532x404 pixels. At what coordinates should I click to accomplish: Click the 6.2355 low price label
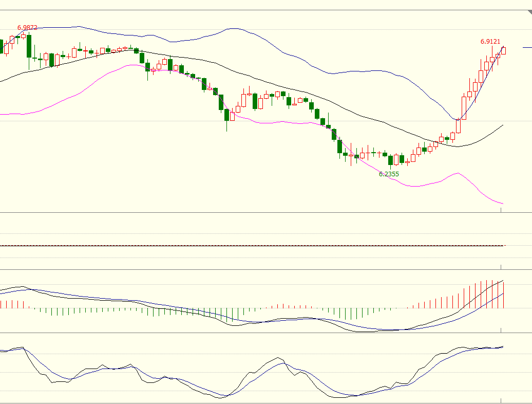[389, 174]
